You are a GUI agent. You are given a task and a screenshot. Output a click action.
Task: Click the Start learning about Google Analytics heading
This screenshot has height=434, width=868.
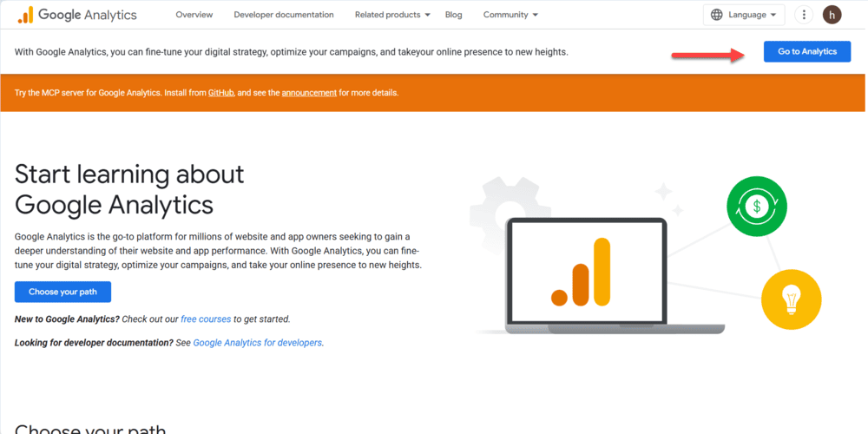point(129,189)
